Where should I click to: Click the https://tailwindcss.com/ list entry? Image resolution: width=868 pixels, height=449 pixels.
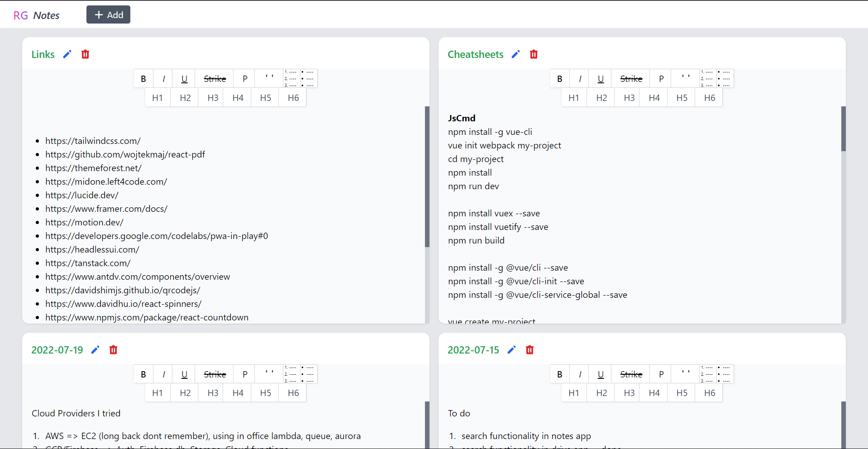coord(93,141)
